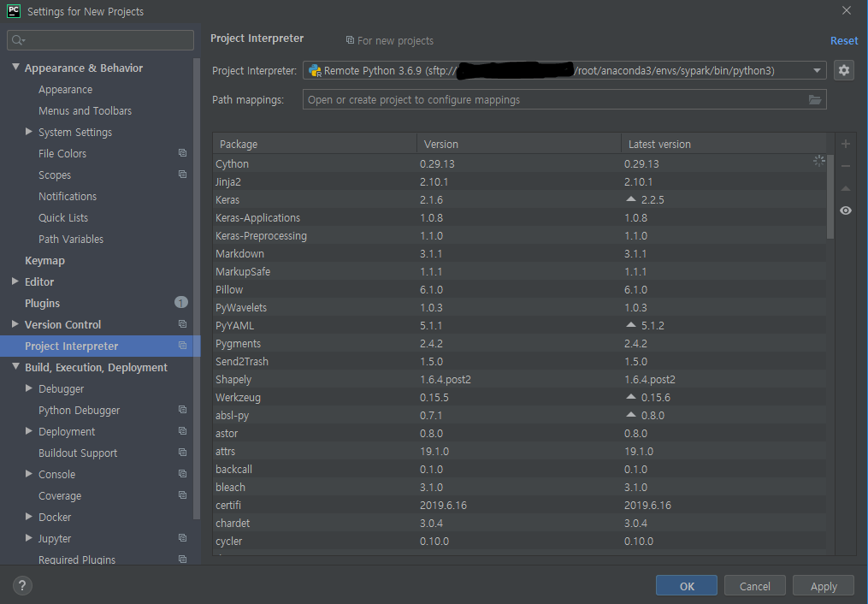Select Plugins in the settings tree

pyautogui.click(x=42, y=303)
